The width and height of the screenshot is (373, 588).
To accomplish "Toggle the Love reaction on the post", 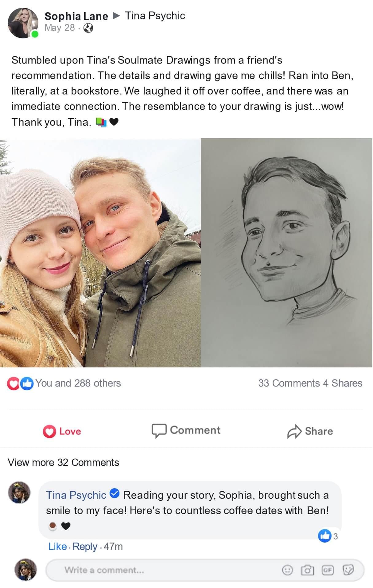I will pyautogui.click(x=62, y=431).
